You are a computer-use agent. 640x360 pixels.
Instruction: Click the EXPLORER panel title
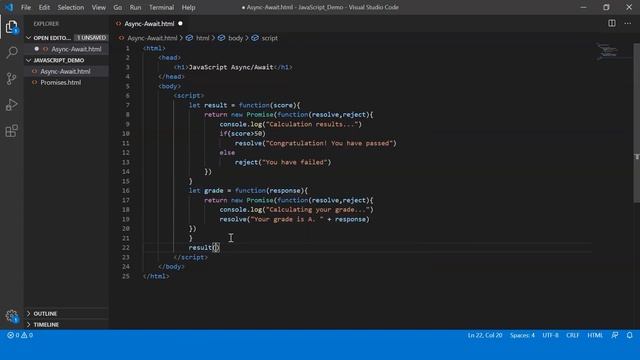[46, 24]
